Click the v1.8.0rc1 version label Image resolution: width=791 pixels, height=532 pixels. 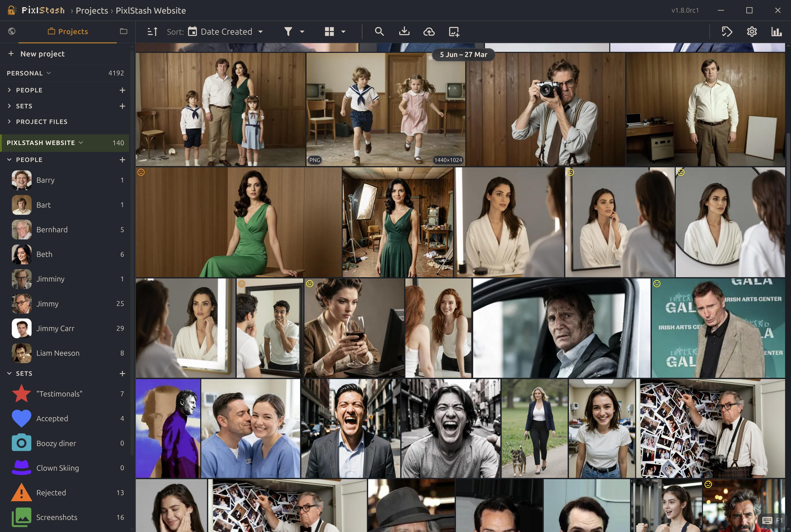point(685,11)
